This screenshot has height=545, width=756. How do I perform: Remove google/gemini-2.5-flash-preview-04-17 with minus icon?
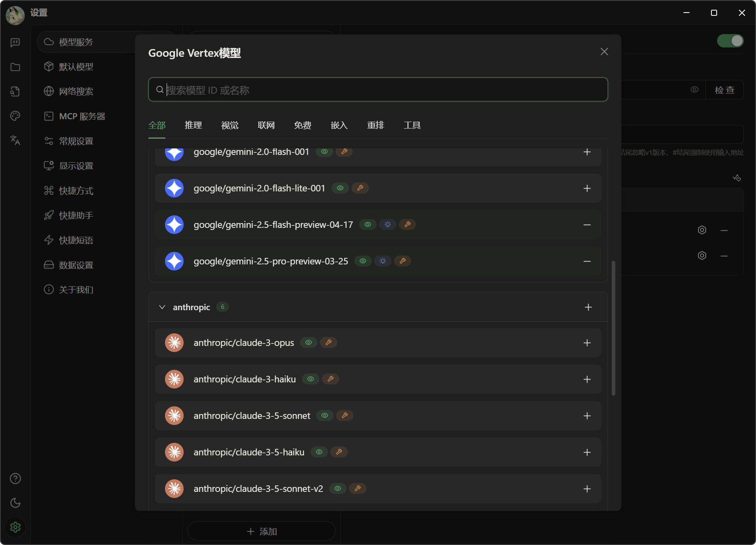pyautogui.click(x=587, y=225)
